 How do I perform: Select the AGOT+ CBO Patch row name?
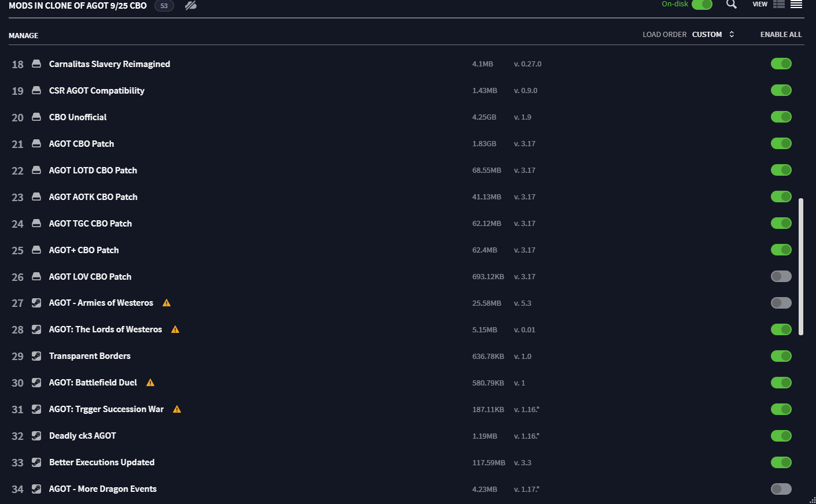click(x=84, y=250)
